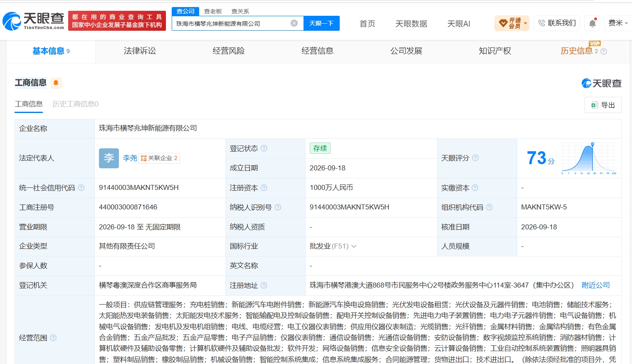Screen dimensions: 632x364
Task: Switch to the 经营信息 tab
Action: coord(317,51)
